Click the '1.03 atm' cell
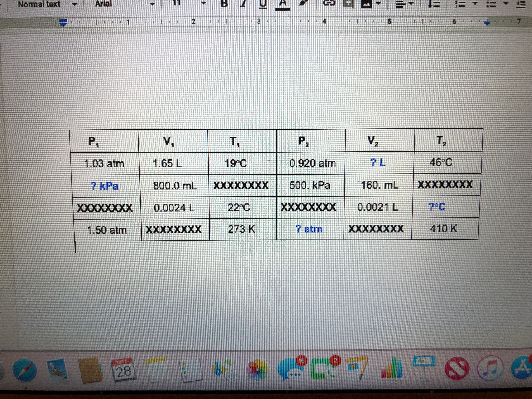 (105, 163)
